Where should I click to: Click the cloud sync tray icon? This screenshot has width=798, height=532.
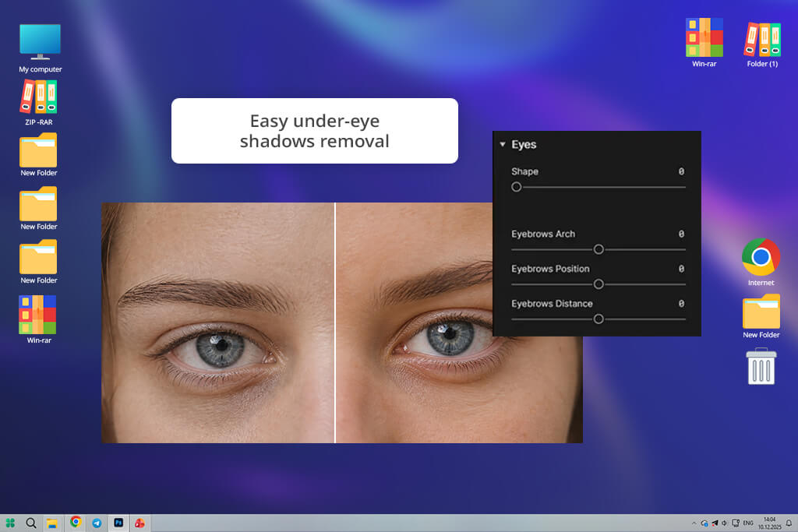click(704, 523)
